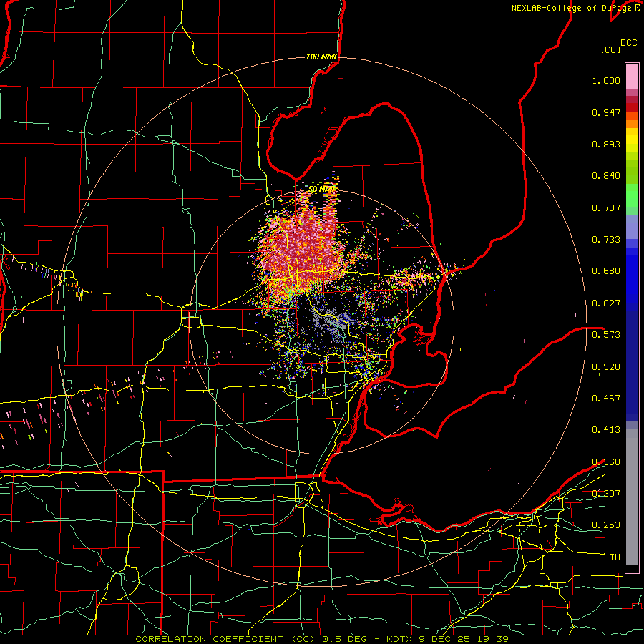Click the 50 NMI range ring label

pos(321,190)
